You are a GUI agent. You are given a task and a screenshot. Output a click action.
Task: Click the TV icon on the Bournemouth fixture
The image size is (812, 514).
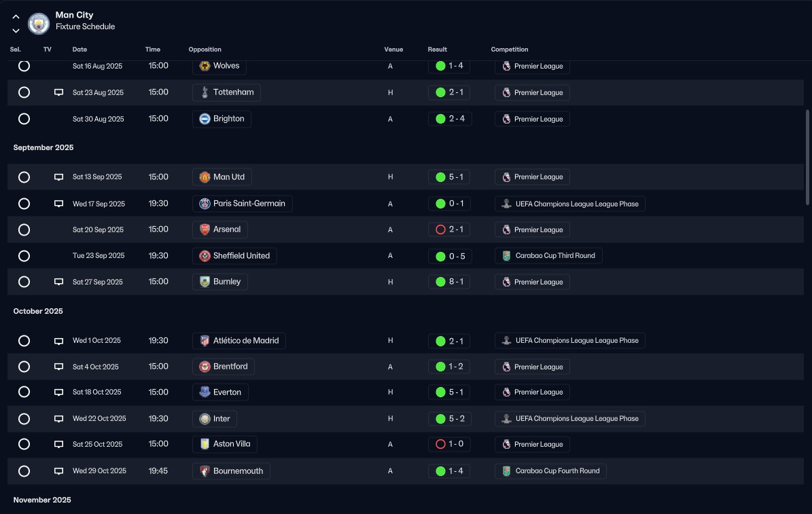tap(59, 471)
